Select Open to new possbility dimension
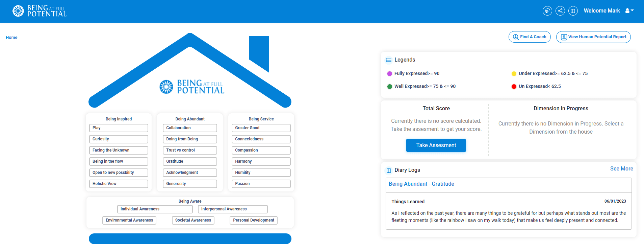644x252 pixels. (119, 173)
